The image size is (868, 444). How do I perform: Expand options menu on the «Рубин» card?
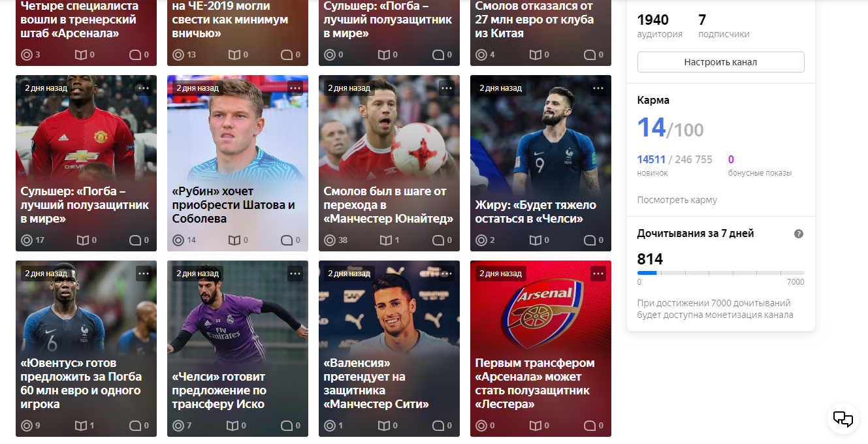pyautogui.click(x=295, y=88)
